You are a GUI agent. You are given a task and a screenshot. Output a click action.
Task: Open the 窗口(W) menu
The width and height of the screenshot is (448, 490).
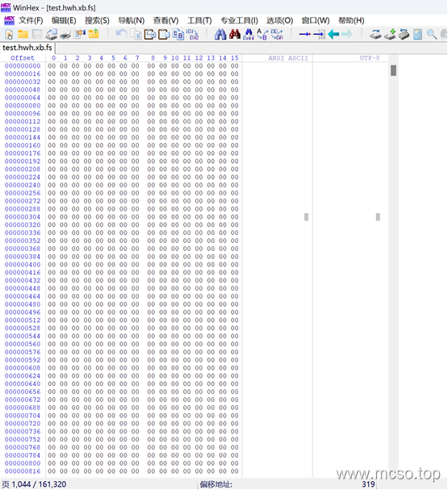[x=316, y=21]
